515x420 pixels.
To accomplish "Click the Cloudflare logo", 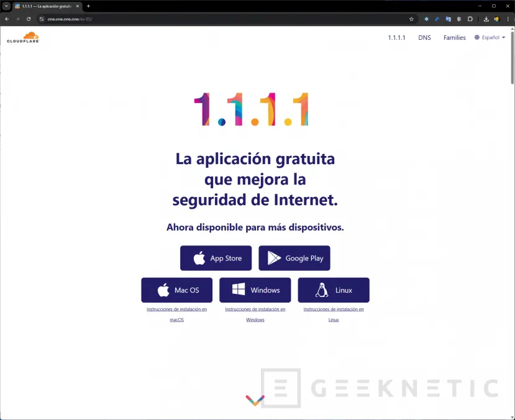I will tap(22, 37).
